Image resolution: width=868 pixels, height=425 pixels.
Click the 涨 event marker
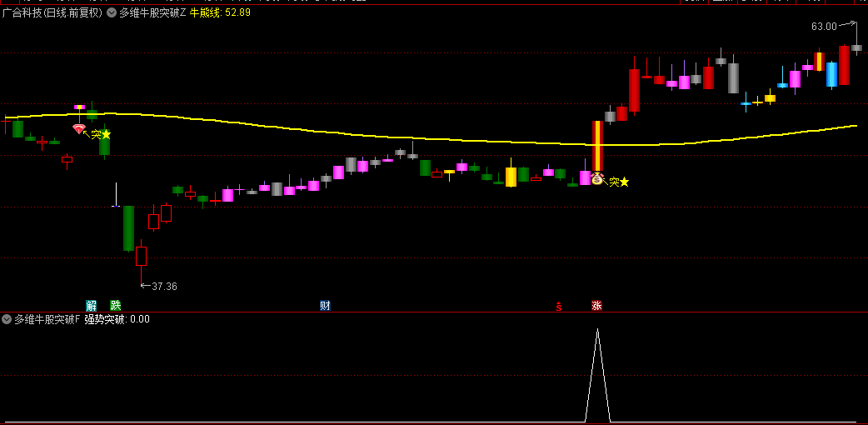(x=596, y=305)
